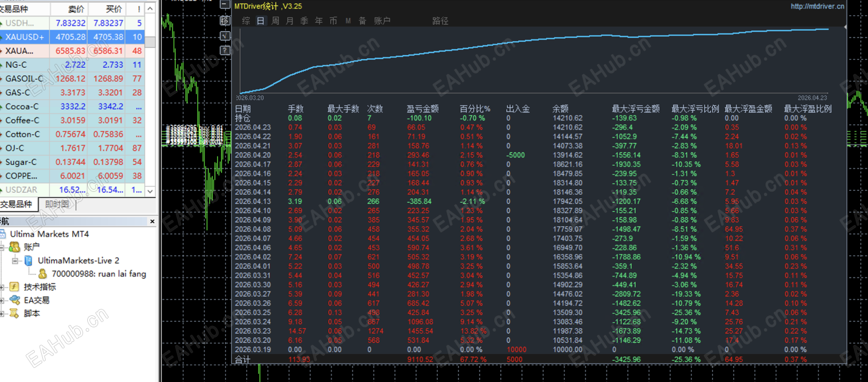Screen dimensions: 868x382
Task: Click the 移 move panel icon
Action: [225, 21]
